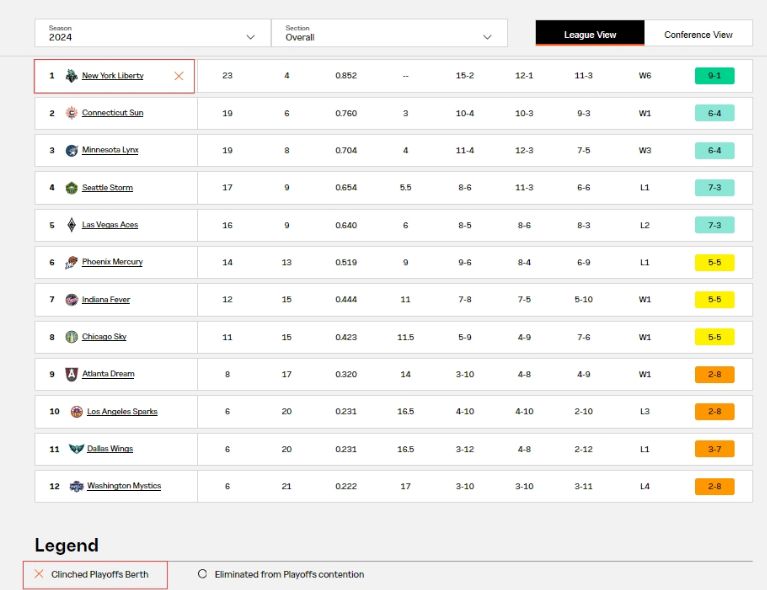This screenshot has height=590, width=767.
Task: Click the Clinched Playoffs Berth legend label
Action: [x=100, y=574]
